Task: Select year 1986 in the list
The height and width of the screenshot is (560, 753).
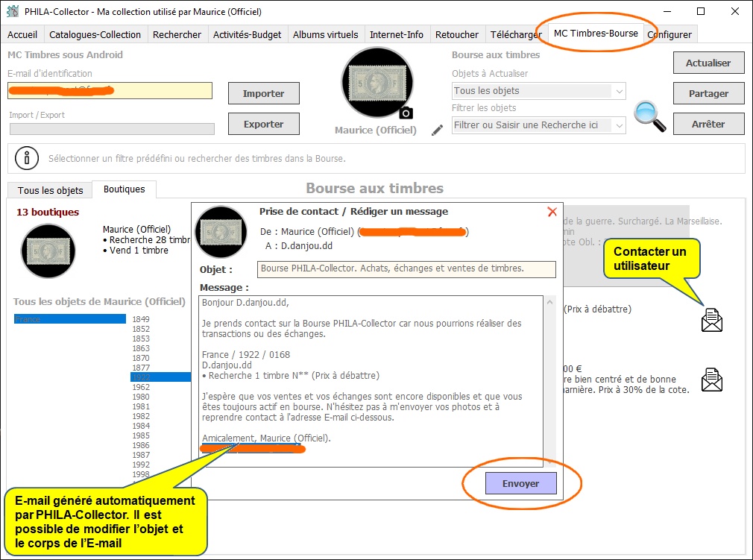Action: pos(141,445)
